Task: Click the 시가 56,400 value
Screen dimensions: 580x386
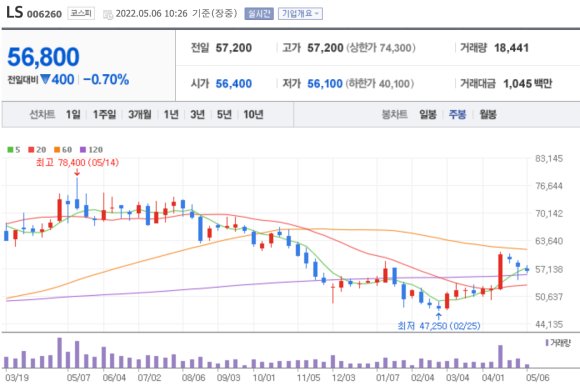Action: coord(233,84)
